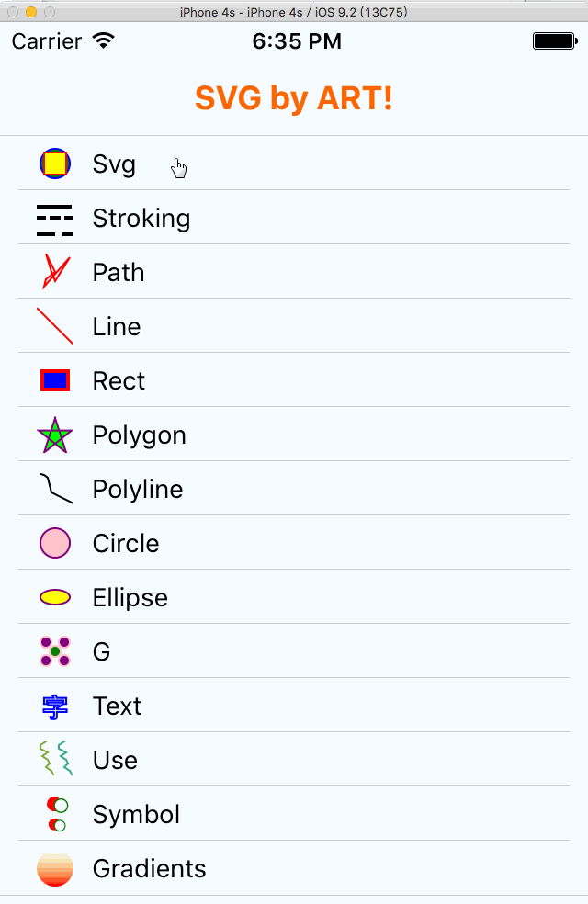Click the red zigzag Path icon
588x904 pixels.
click(x=55, y=272)
